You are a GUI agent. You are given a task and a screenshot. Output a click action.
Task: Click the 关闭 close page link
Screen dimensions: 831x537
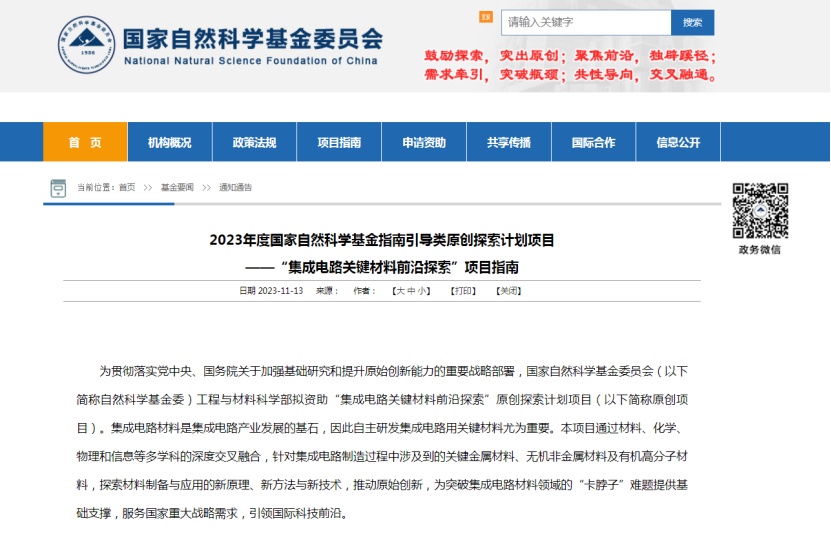[x=508, y=291]
